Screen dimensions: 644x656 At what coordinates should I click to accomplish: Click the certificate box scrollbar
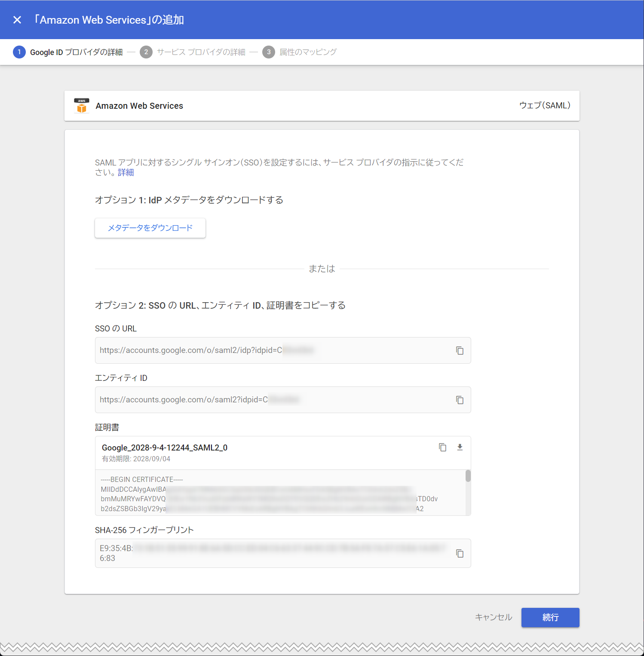click(x=468, y=476)
